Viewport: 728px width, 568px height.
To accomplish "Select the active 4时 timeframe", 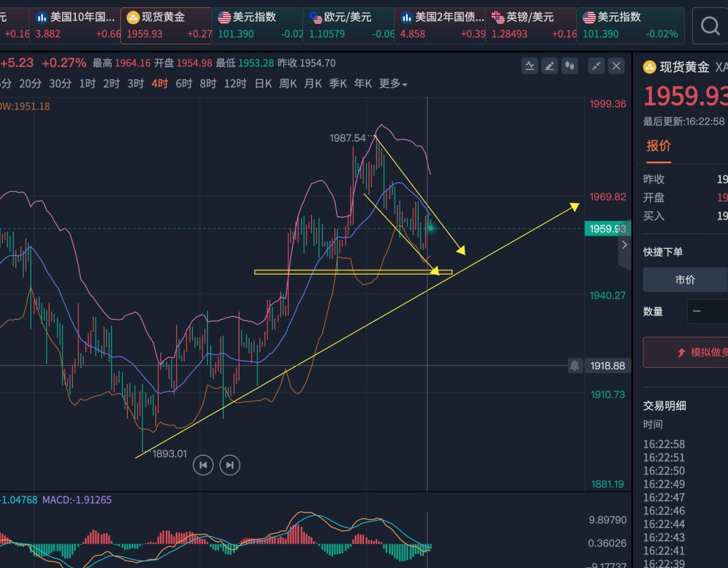I will tap(160, 84).
